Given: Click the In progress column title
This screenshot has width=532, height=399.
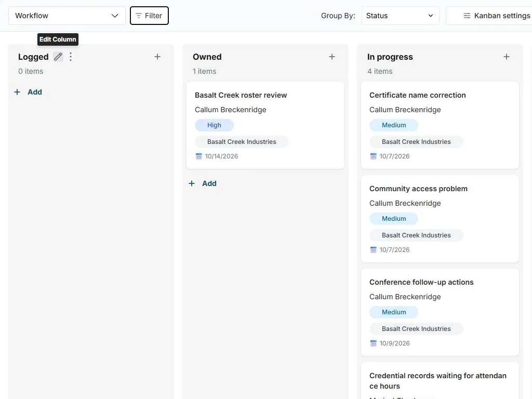Looking at the screenshot, I should click(x=390, y=57).
